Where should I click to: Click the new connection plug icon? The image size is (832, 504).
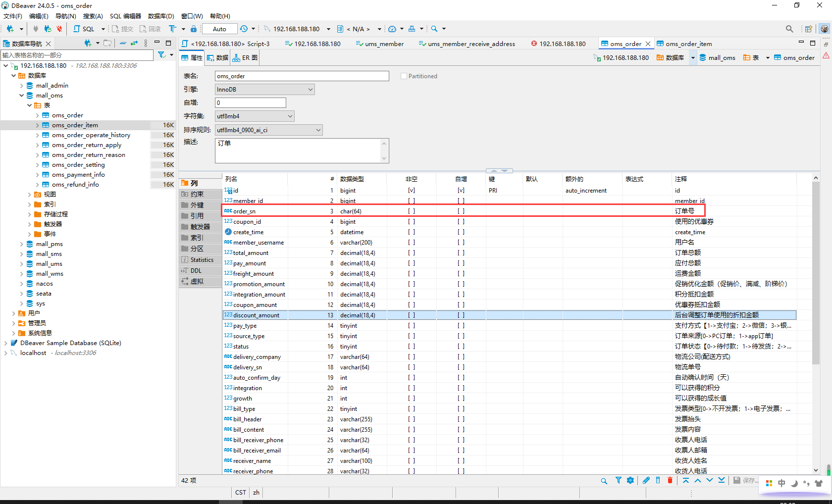pos(10,29)
